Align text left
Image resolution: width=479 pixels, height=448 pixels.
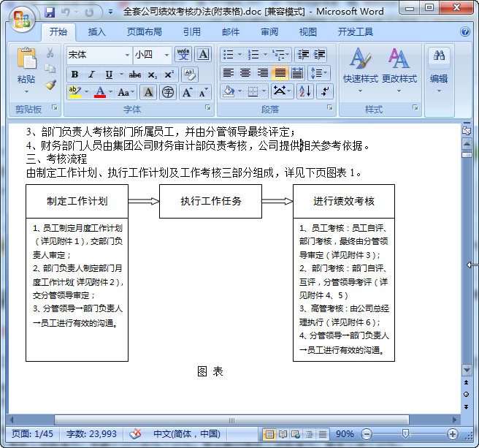click(229, 73)
